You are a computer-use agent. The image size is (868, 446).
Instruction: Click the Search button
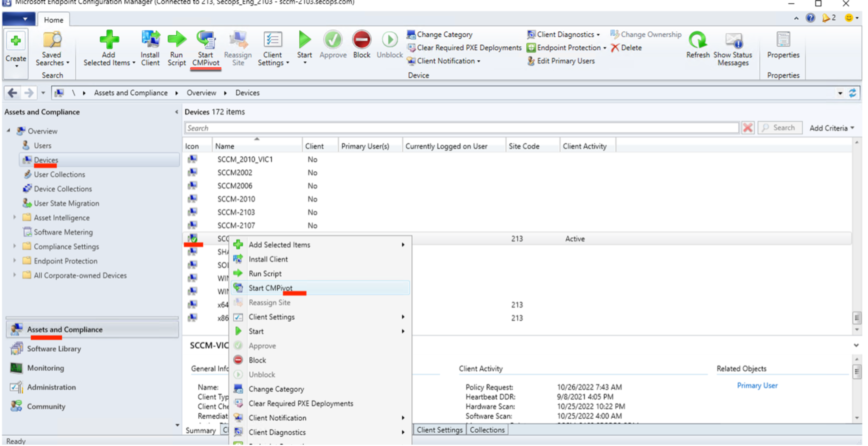pyautogui.click(x=780, y=128)
